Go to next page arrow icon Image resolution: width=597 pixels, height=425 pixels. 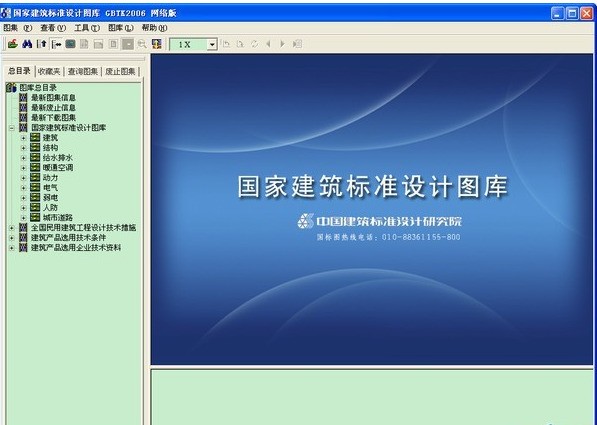(283, 44)
